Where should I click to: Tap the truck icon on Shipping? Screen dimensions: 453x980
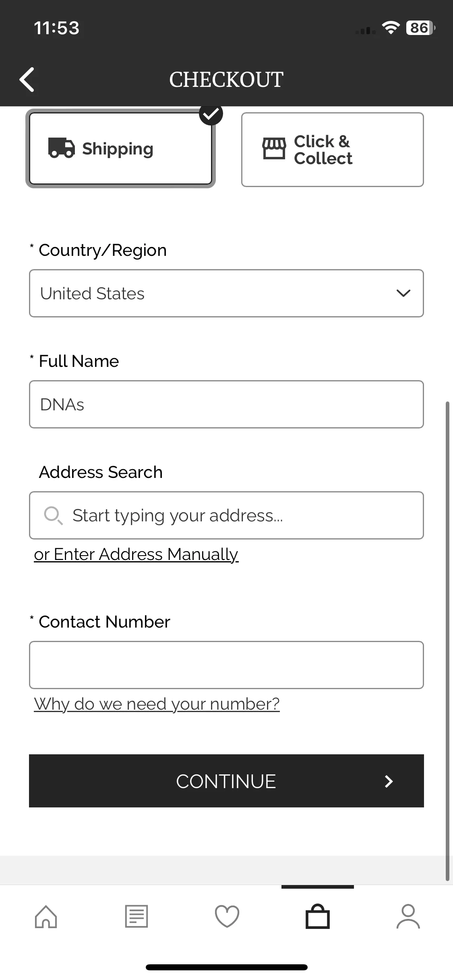pos(62,148)
